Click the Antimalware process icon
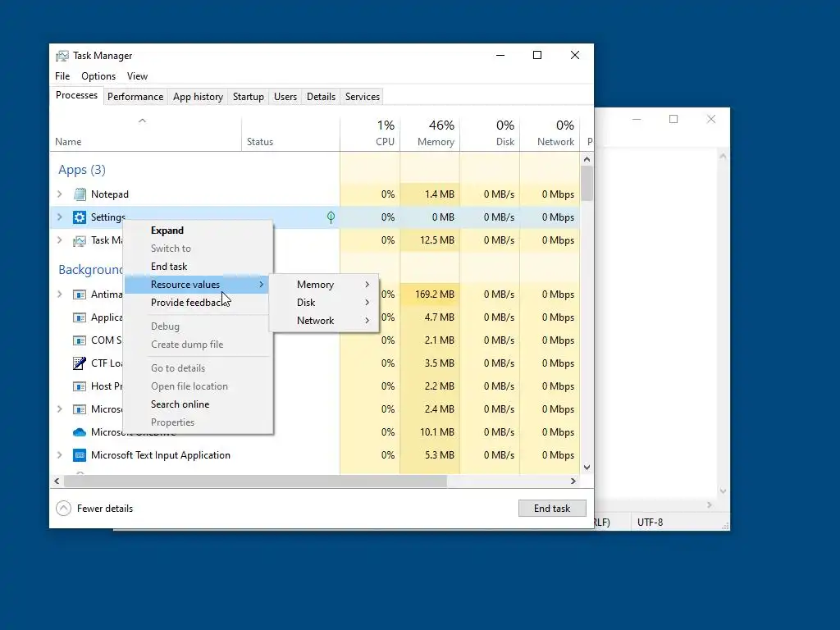Image resolution: width=840 pixels, height=630 pixels. tap(80, 294)
